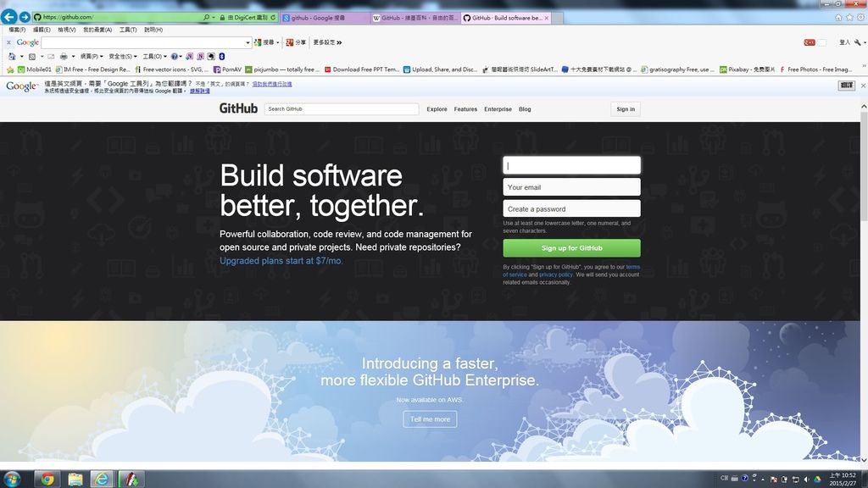Open Google Drive from the system tray
Image resolution: width=868 pixels, height=488 pixels.
point(817,480)
